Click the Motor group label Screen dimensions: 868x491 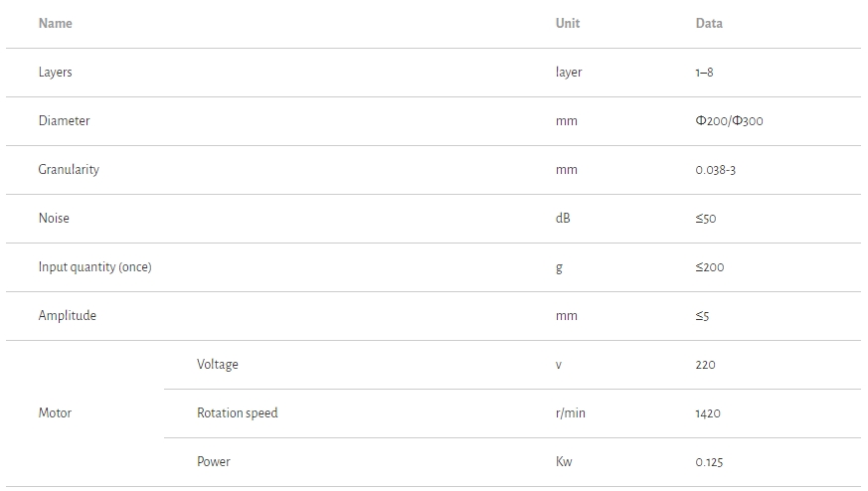(x=55, y=413)
